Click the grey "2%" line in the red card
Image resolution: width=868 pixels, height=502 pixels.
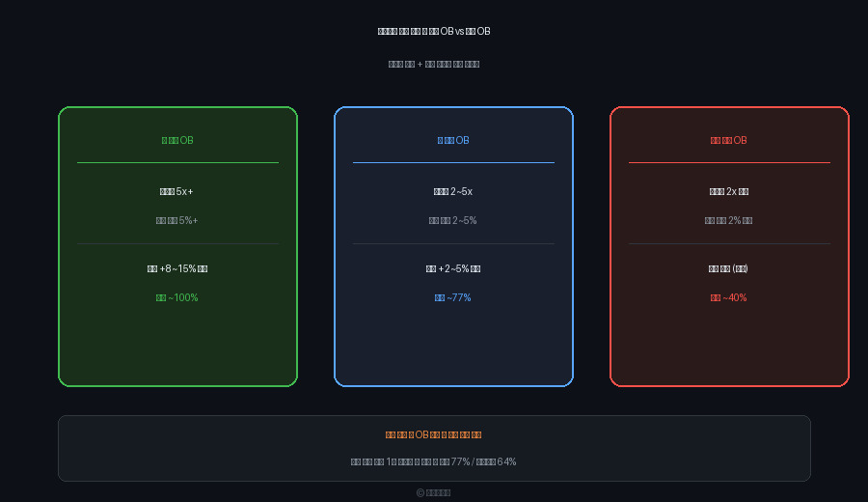tap(728, 220)
